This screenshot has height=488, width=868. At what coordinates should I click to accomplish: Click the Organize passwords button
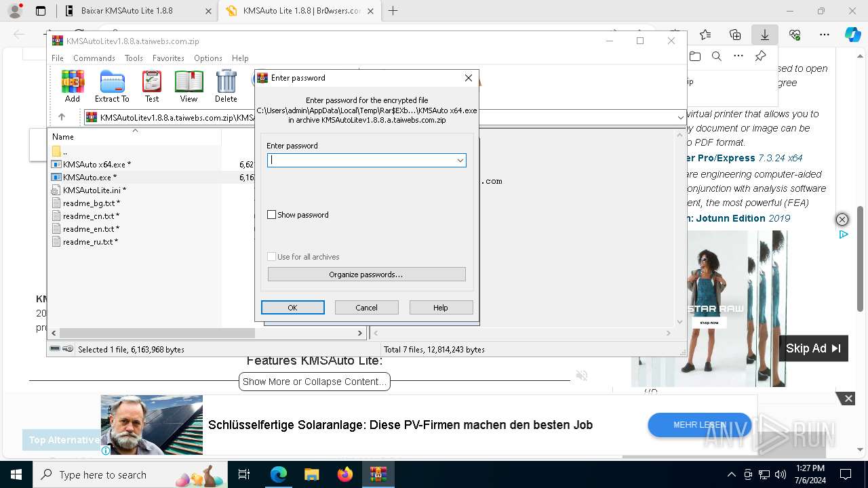click(366, 274)
